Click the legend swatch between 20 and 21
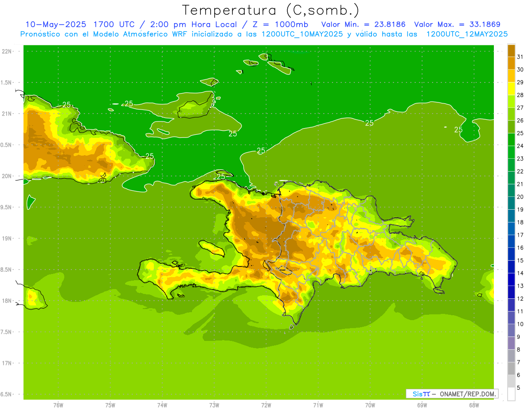The image size is (532, 411). (x=511, y=190)
